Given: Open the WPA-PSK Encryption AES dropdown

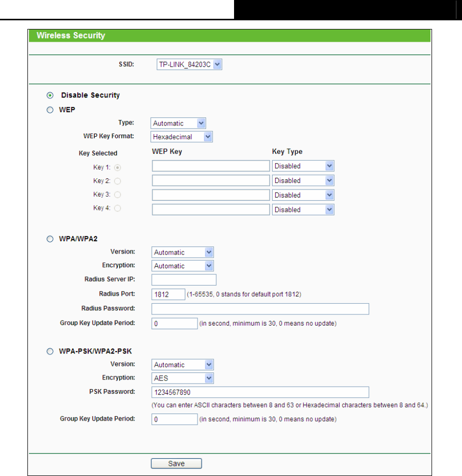Looking at the screenshot, I should (183, 378).
